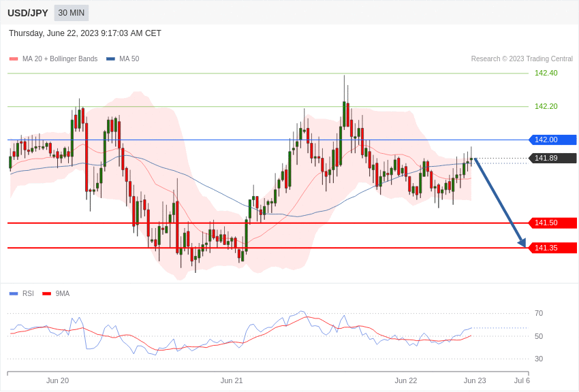Click the USD/JPY pair title

click(28, 13)
